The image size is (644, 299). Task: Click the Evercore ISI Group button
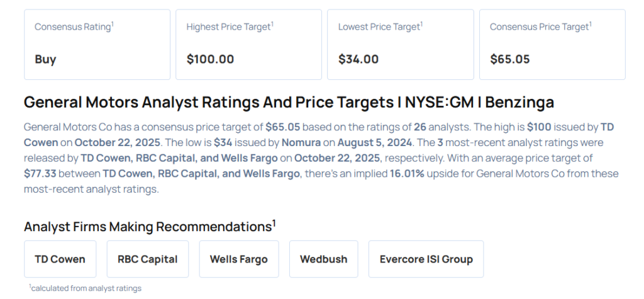pos(426,259)
